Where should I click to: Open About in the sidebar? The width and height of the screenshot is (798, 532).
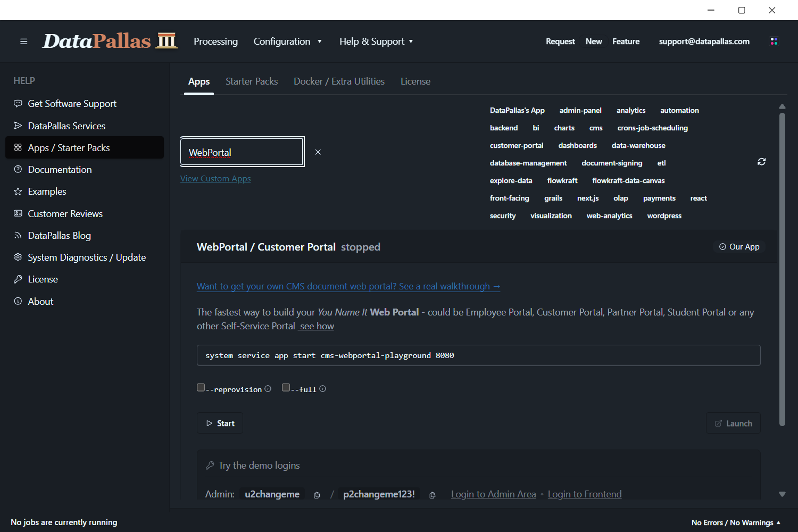[x=85, y=302]
